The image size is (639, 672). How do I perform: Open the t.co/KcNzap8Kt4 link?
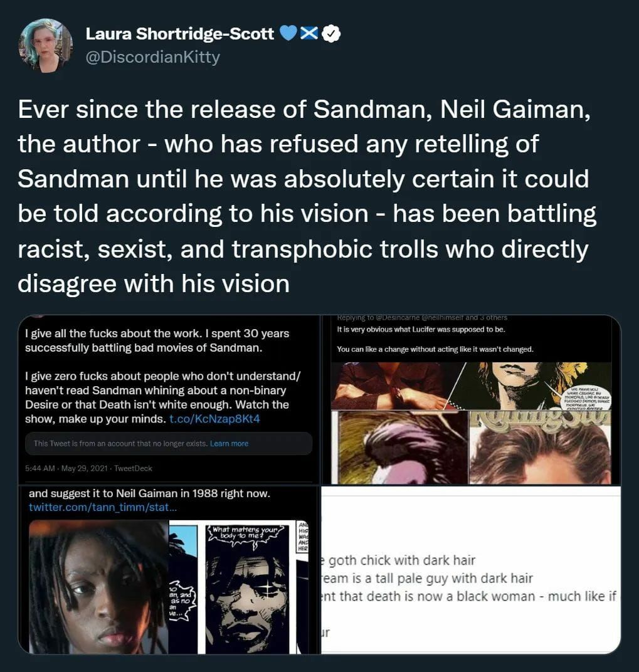[x=214, y=418]
